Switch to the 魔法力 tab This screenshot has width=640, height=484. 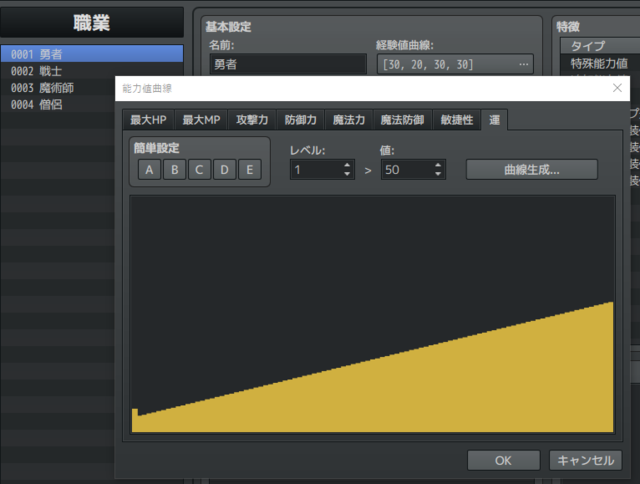pos(349,120)
